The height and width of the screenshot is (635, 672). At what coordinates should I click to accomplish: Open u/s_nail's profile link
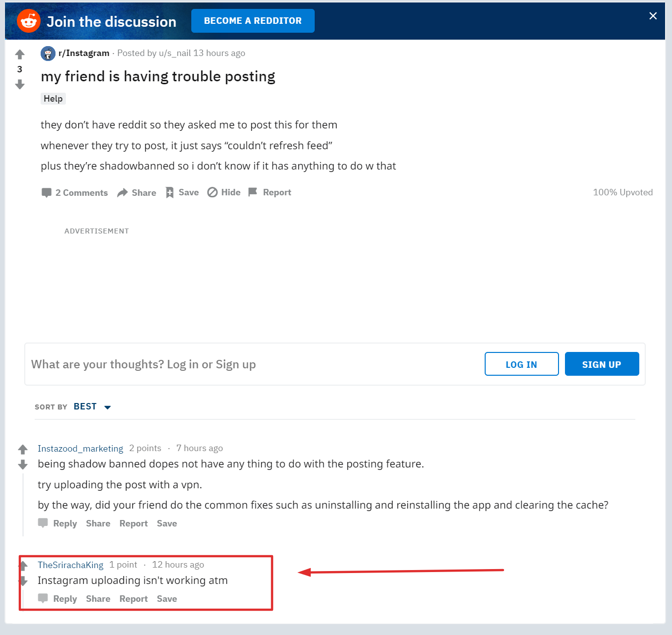pyautogui.click(x=175, y=53)
